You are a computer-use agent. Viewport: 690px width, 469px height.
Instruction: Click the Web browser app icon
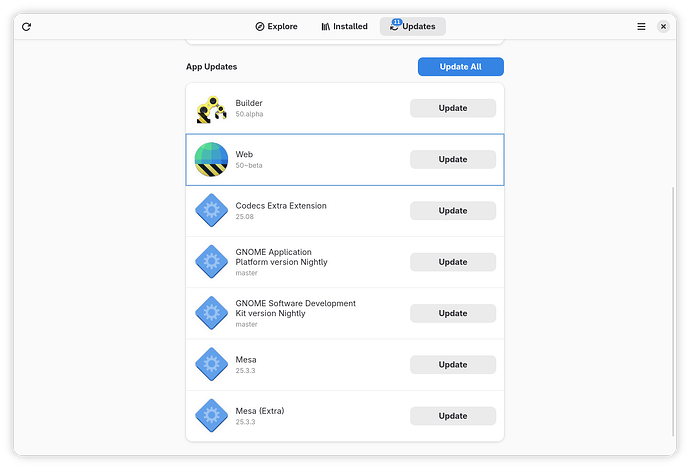211,159
